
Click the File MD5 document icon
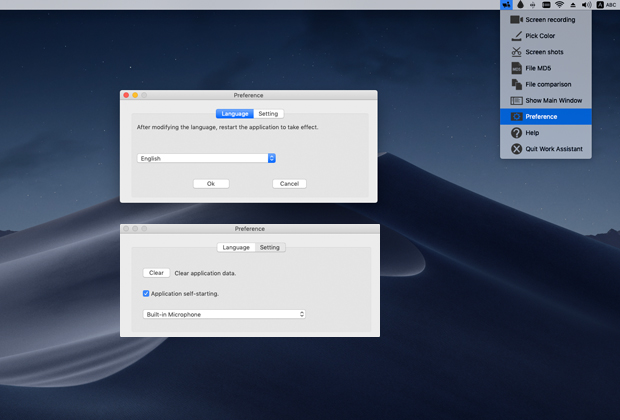point(516,68)
